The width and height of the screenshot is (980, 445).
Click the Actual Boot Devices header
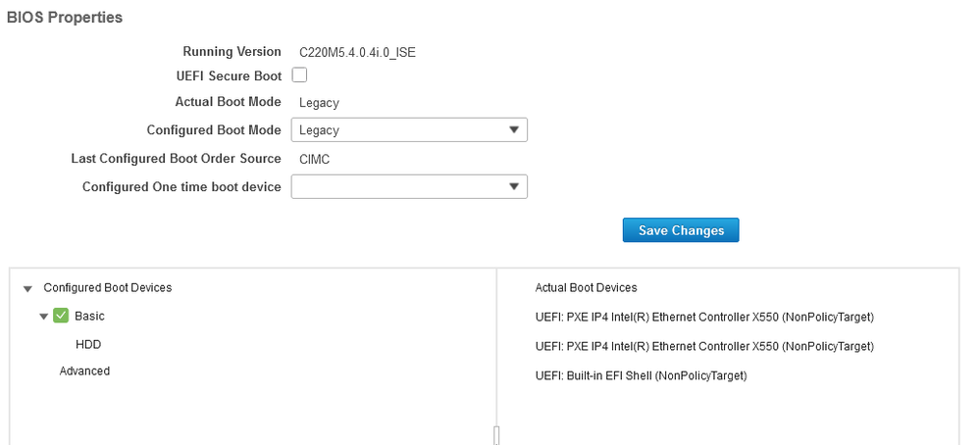587,288
